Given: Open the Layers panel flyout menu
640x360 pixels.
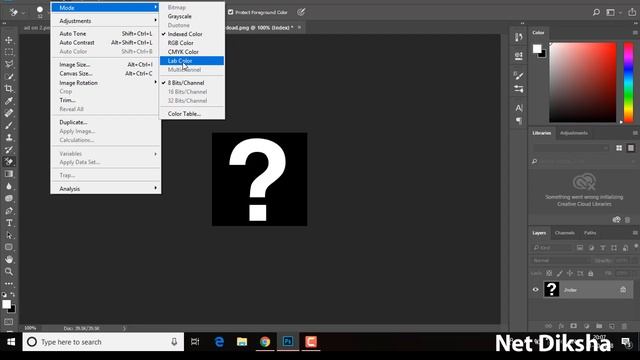Looking at the screenshot, I should (635, 233).
